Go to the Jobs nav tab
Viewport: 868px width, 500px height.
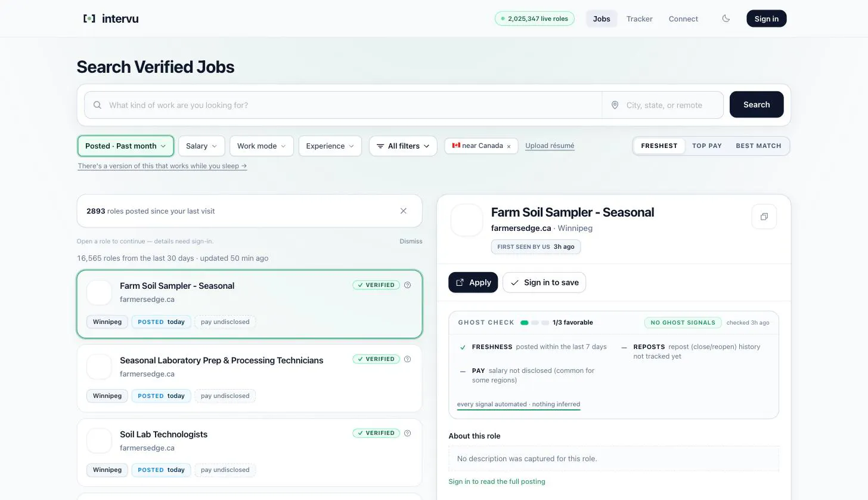pyautogui.click(x=602, y=18)
